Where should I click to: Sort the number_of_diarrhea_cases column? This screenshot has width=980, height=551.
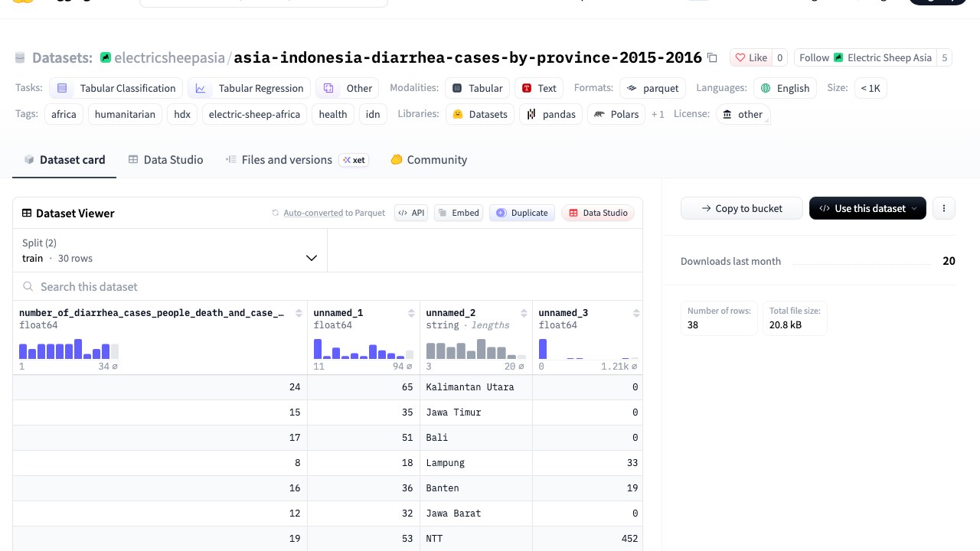tap(299, 313)
